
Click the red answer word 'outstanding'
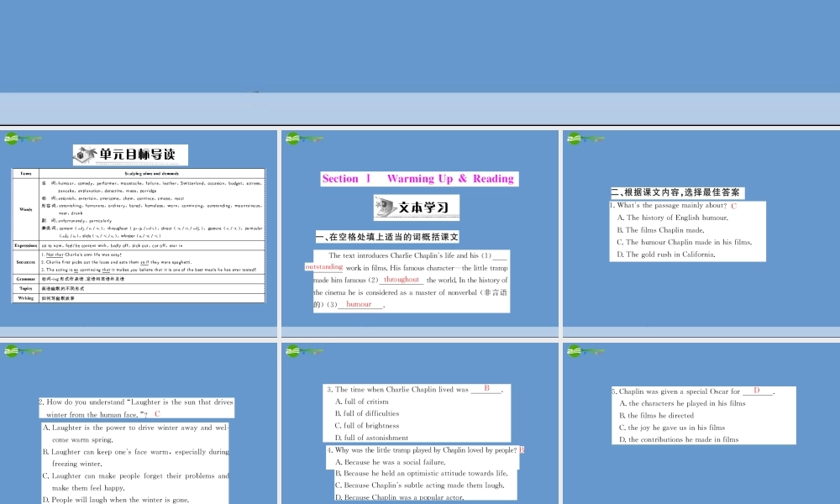click(x=324, y=267)
